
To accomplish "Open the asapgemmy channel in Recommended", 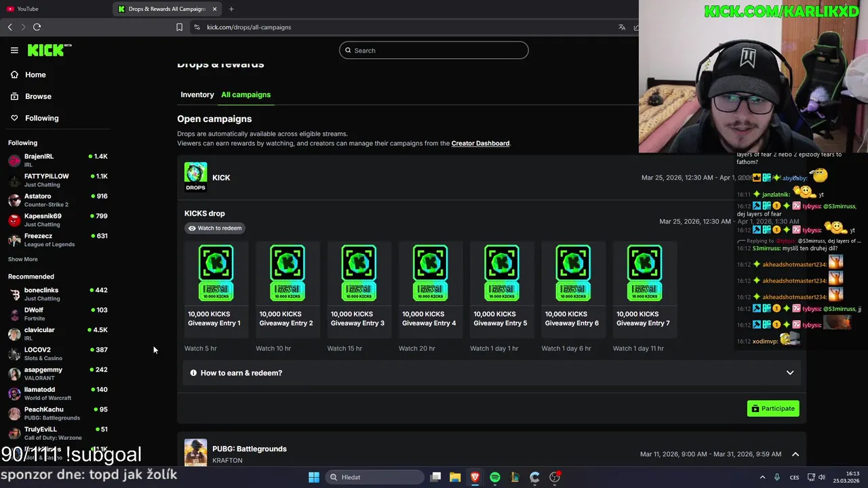I will (x=58, y=373).
